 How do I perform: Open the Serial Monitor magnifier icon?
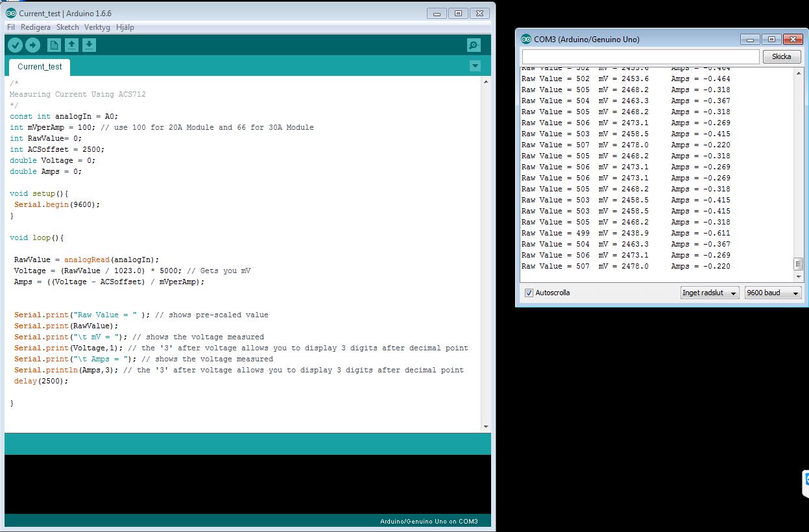point(474,45)
